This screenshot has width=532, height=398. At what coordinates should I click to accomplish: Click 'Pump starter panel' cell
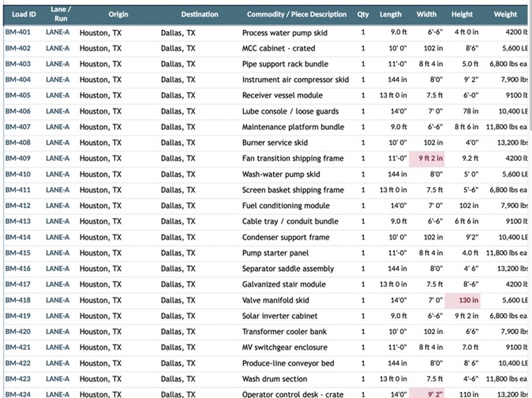pyautogui.click(x=275, y=253)
